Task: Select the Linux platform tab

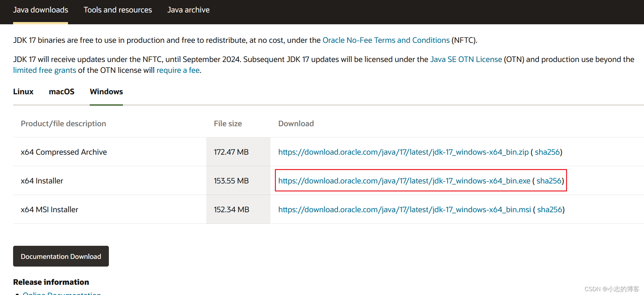Action: coord(23,92)
